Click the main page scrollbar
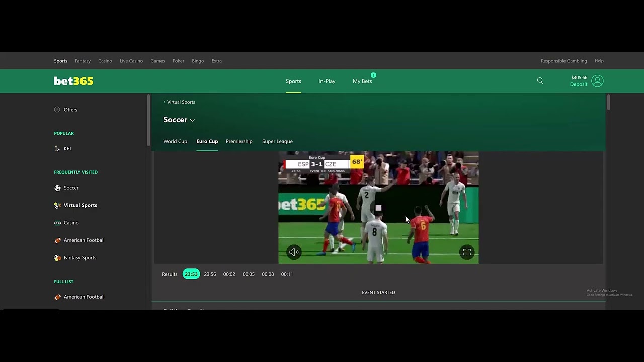The width and height of the screenshot is (644, 362). coord(608,102)
